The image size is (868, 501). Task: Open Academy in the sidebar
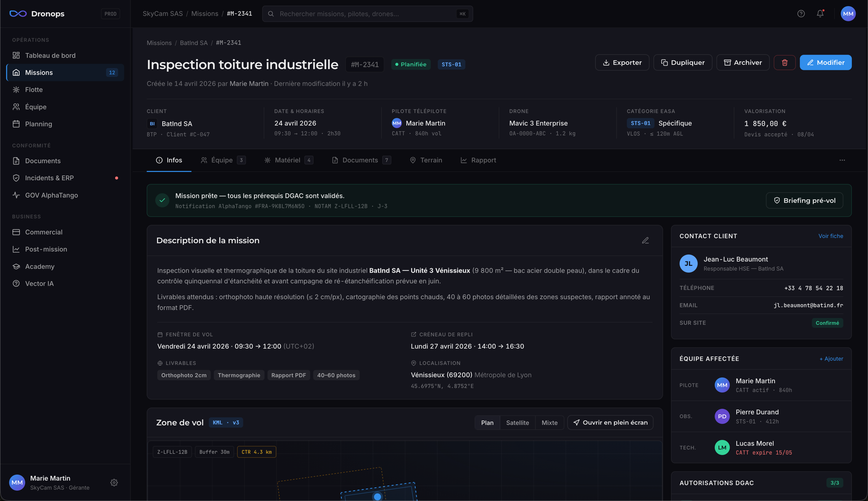(65, 266)
